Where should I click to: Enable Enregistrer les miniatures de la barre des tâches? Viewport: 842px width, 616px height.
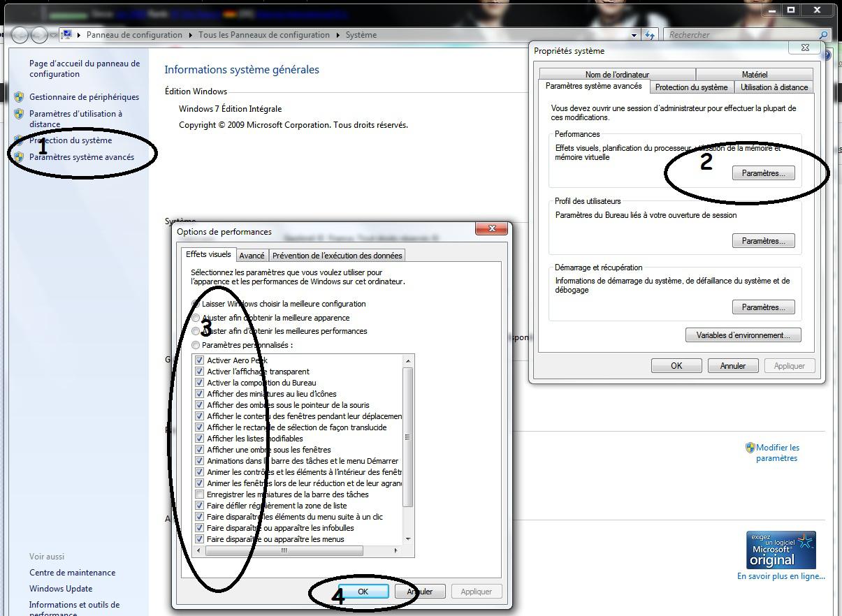(199, 494)
